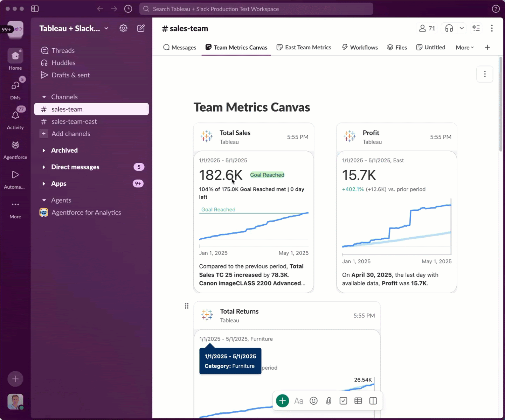This screenshot has height=420, width=505.
Task: Click the emoji smiley icon in canvas toolbar
Action: click(313, 401)
